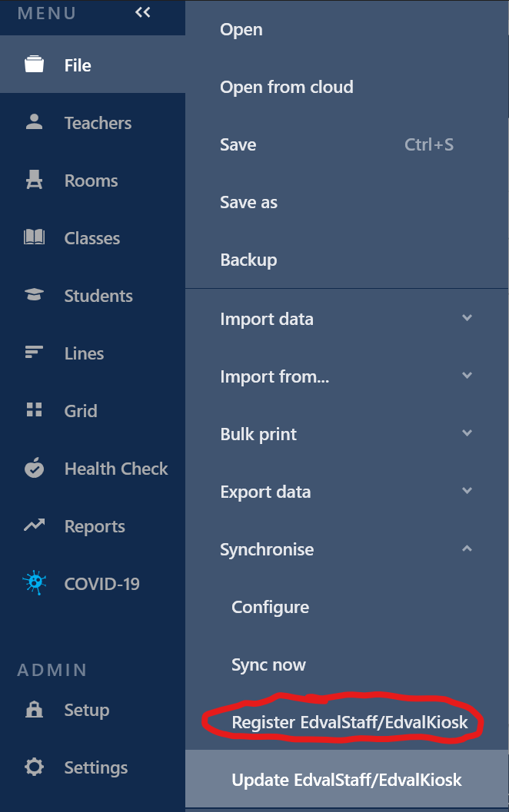Click the Settings gear icon
This screenshot has width=509, height=812.
(35, 767)
